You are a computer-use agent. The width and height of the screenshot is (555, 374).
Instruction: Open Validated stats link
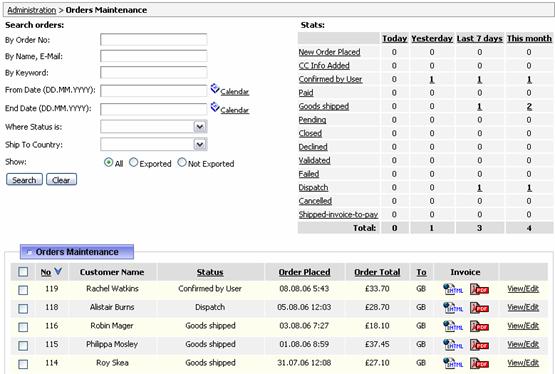(x=314, y=160)
